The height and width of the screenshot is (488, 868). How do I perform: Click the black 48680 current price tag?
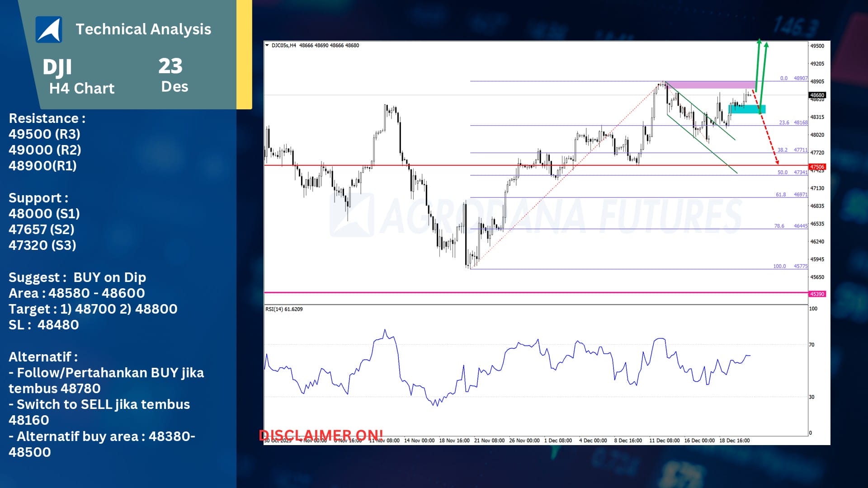[817, 95]
